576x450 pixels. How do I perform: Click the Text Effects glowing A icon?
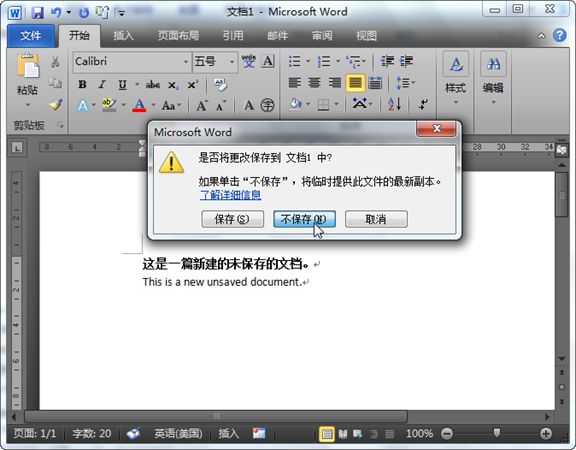coord(83,106)
